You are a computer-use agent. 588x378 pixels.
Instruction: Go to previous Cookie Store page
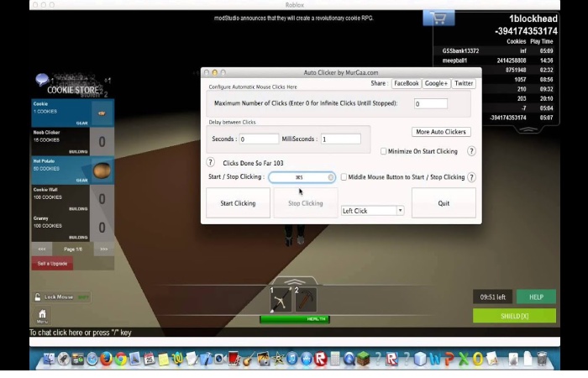click(42, 249)
